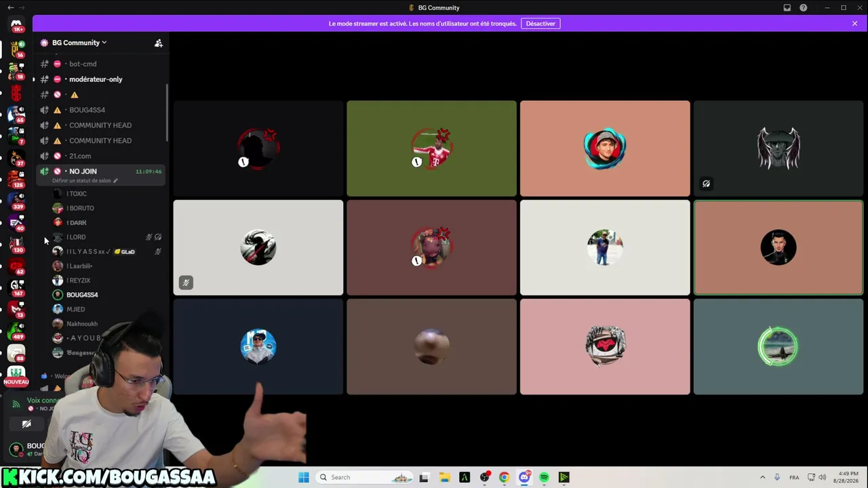
Task: Click Définir un statut de salon
Action: pyautogui.click(x=81, y=181)
